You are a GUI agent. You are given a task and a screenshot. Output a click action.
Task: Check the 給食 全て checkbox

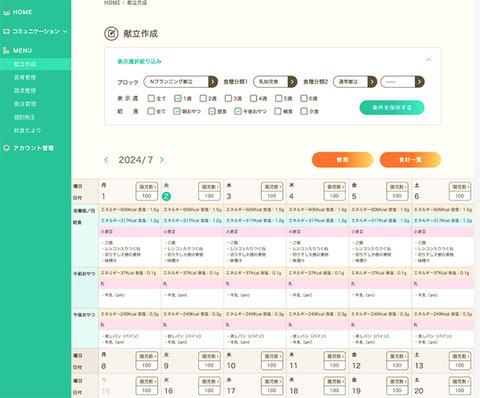[151, 111]
